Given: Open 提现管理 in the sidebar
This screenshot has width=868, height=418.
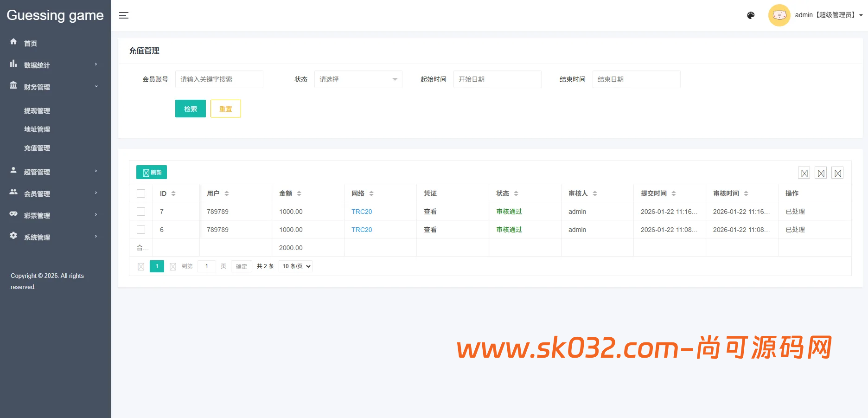Looking at the screenshot, I should [x=37, y=111].
